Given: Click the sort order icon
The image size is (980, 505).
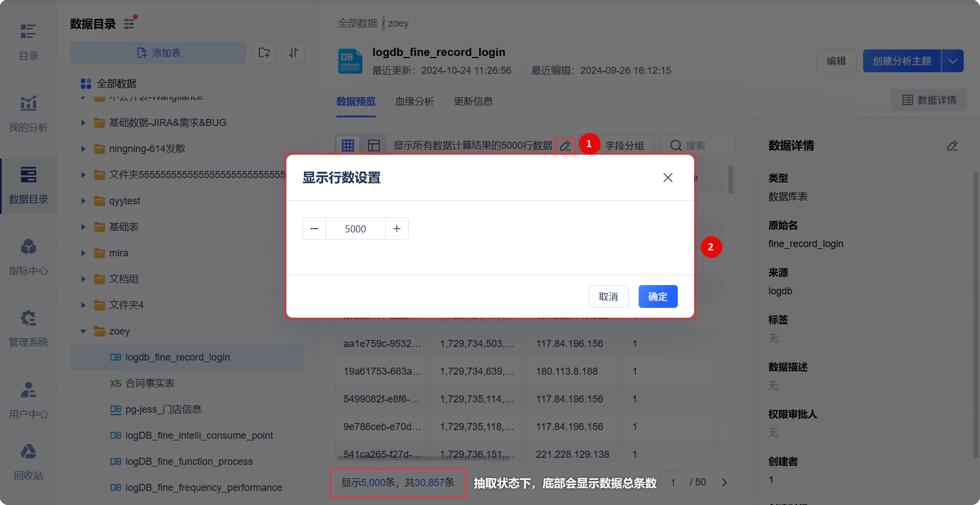Looking at the screenshot, I should 294,53.
